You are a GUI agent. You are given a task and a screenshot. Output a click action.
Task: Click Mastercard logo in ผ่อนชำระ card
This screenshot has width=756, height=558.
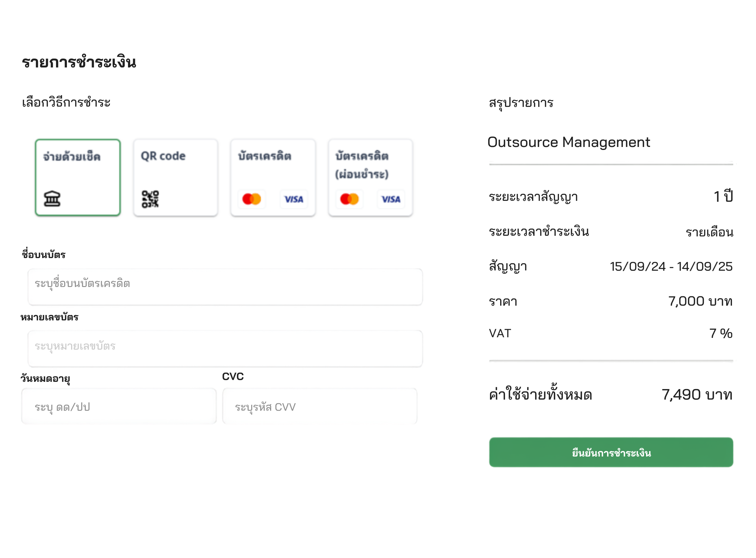tap(350, 199)
